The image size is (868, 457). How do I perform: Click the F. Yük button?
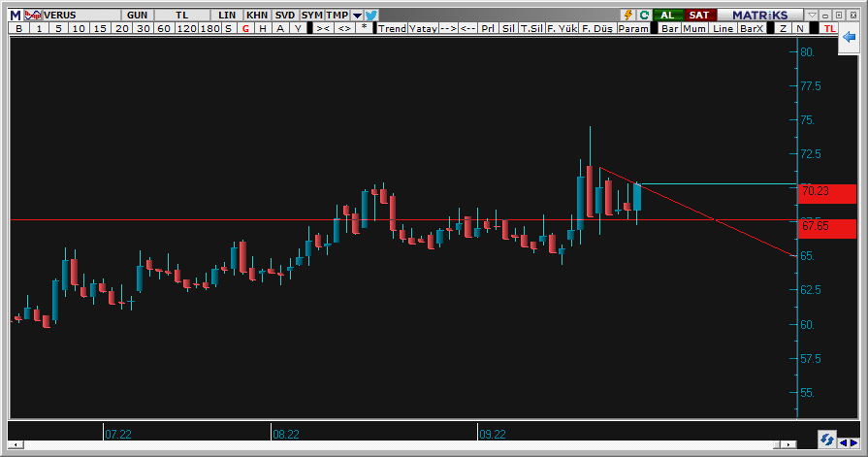click(562, 28)
